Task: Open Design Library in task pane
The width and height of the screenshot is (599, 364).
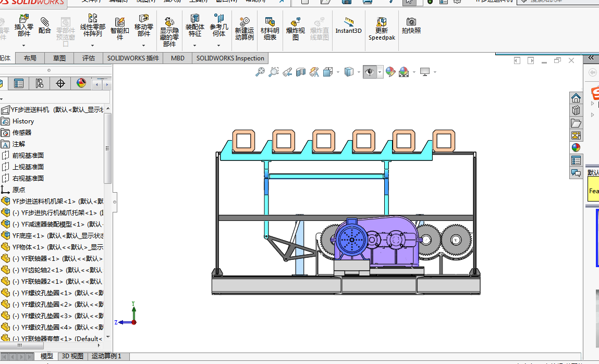Action: tap(576, 110)
